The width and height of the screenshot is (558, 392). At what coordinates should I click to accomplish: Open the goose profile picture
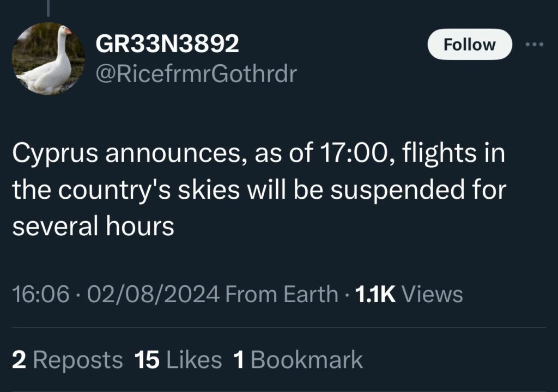point(48,59)
